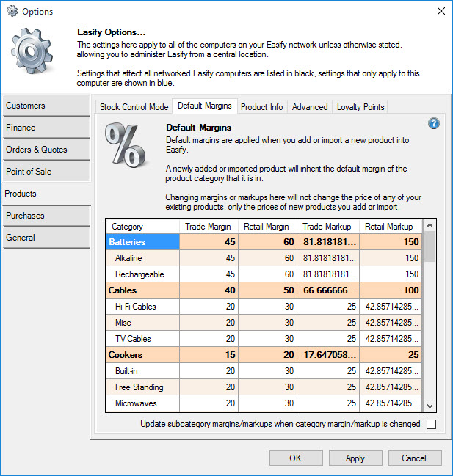This screenshot has width=453, height=476.
Task: Click Cookers retail margin value 20
Action: tap(267, 354)
